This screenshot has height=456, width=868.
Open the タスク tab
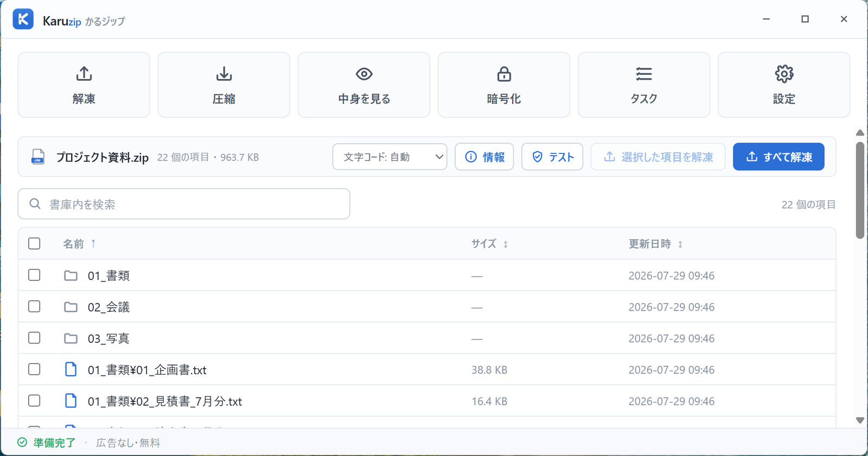644,85
